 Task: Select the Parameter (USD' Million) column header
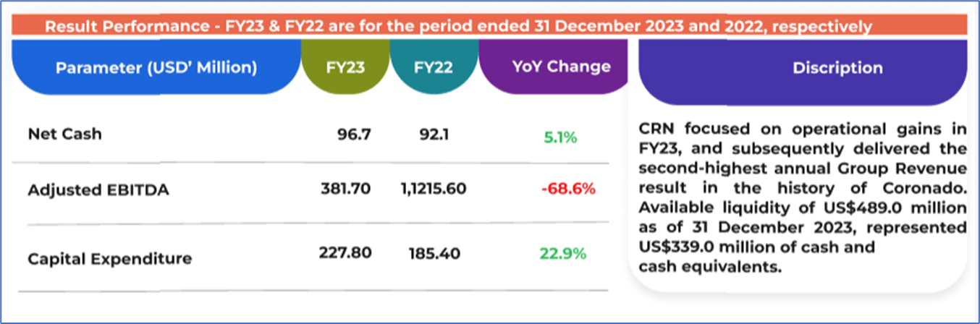[x=156, y=68]
